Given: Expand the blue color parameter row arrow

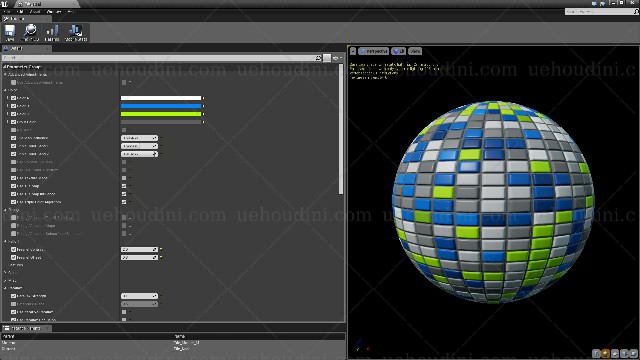Looking at the screenshot, I should (x=7, y=106).
